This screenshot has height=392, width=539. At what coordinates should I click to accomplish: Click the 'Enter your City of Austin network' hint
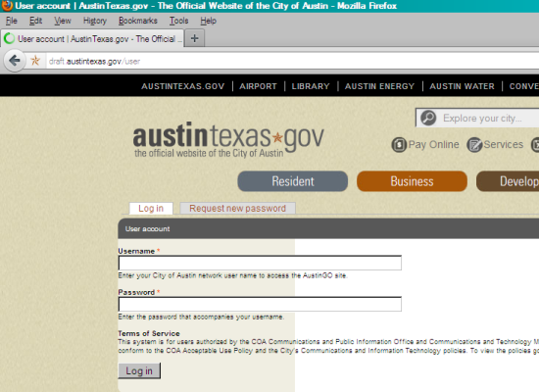(232, 275)
